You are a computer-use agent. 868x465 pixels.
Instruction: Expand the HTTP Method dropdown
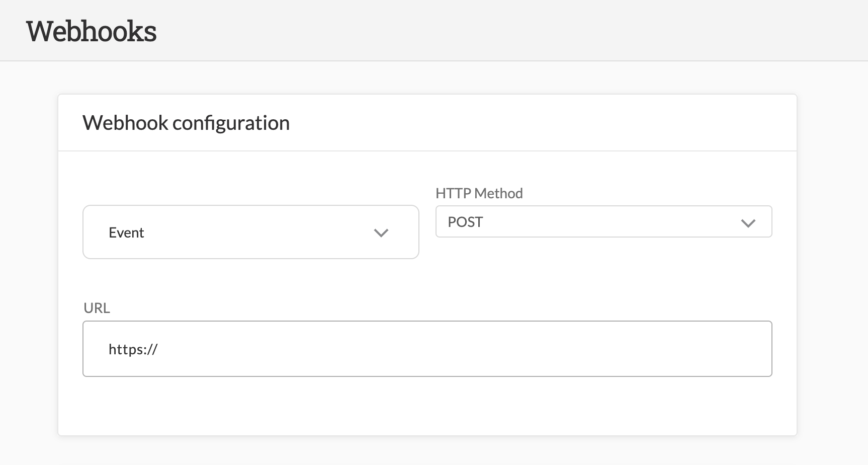pyautogui.click(x=603, y=221)
